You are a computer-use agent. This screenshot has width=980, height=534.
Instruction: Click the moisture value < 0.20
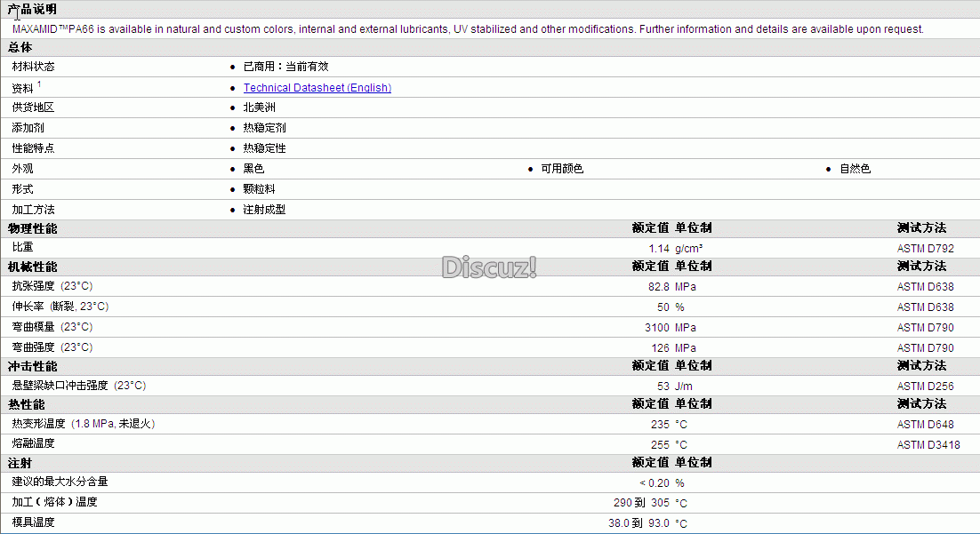(655, 483)
